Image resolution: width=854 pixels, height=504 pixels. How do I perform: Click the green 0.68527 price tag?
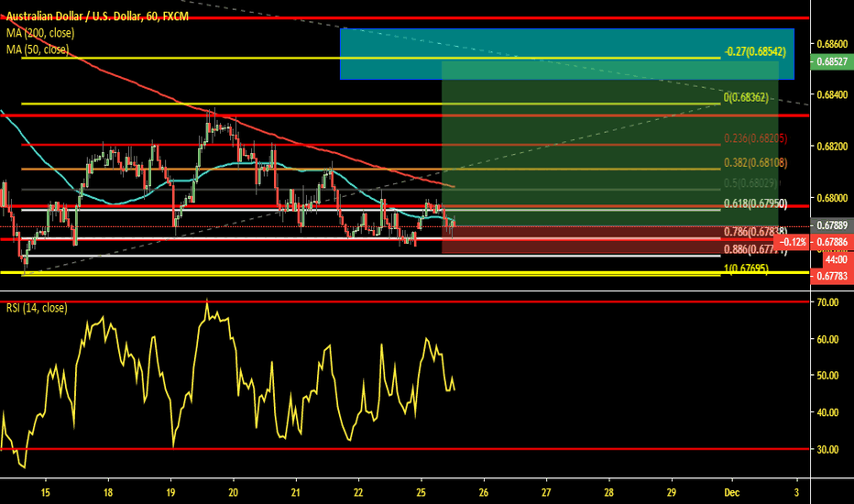[831, 62]
